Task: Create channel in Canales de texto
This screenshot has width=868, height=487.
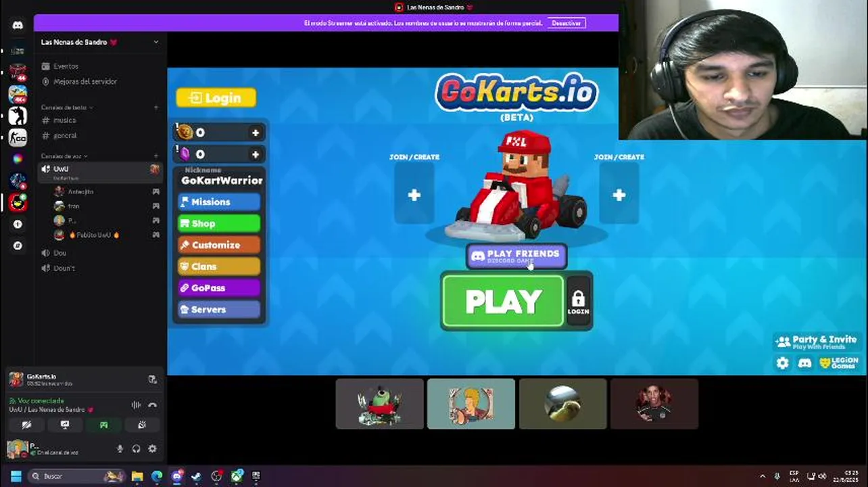Action: (155, 108)
